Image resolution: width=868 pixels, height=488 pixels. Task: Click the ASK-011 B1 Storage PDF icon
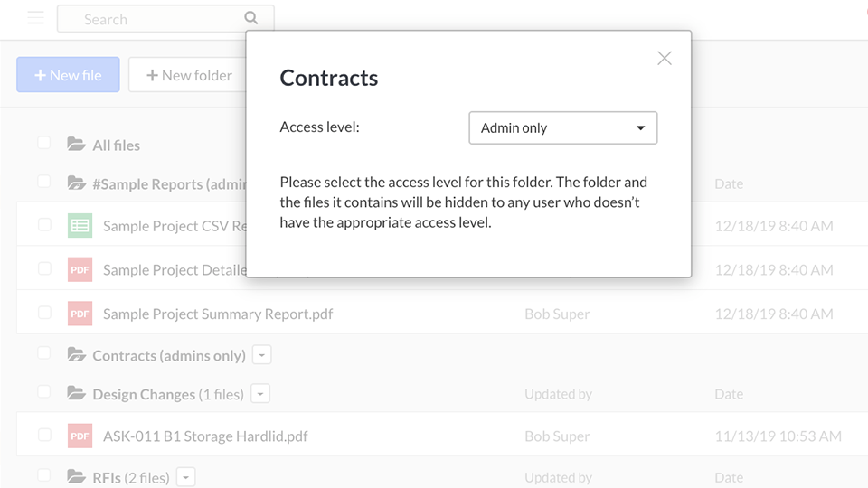pyautogui.click(x=80, y=436)
